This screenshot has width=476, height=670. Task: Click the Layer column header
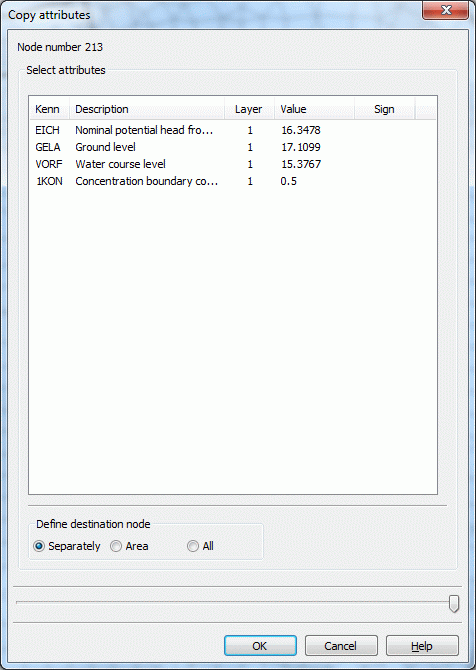click(249, 109)
